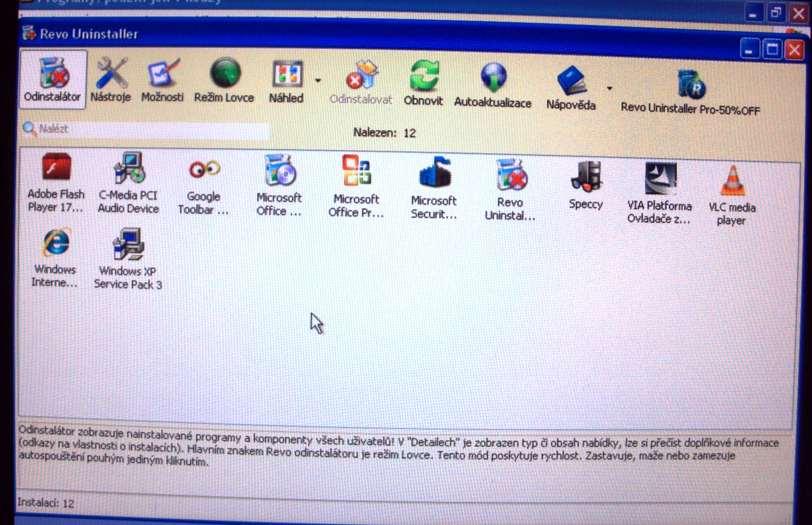Minimize the Revo Uninstaller window

point(749,49)
